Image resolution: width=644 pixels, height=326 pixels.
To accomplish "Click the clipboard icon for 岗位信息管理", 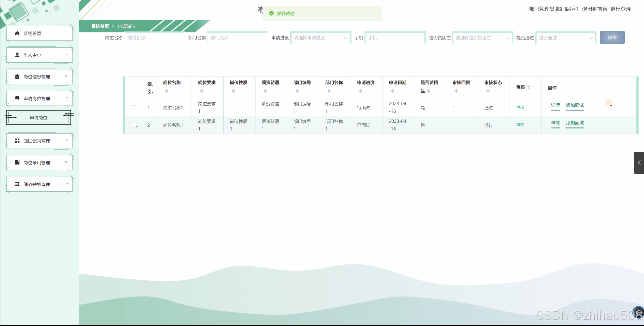I will [x=17, y=76].
